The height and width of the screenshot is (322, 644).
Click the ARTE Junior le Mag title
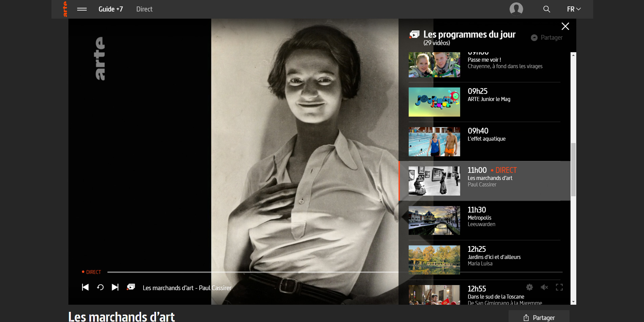489,99
